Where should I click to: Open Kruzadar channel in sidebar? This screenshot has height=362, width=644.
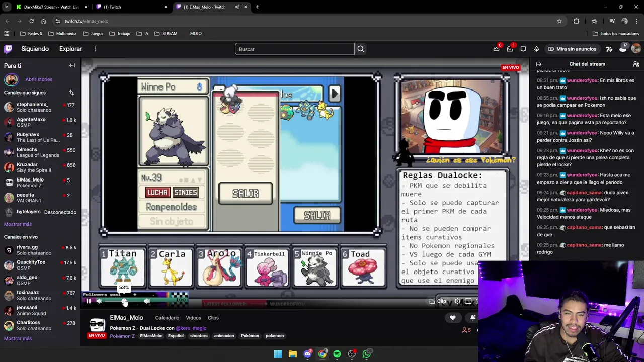click(x=40, y=167)
